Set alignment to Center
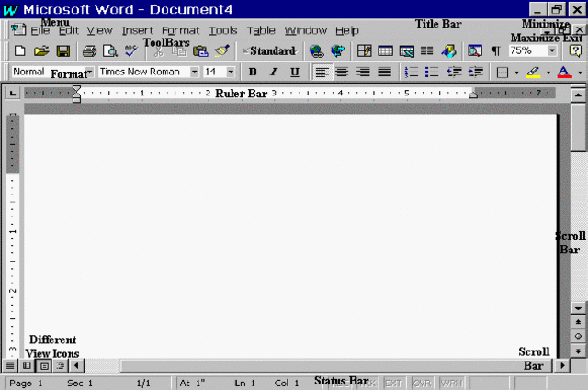This screenshot has width=588, height=390. 342,72
